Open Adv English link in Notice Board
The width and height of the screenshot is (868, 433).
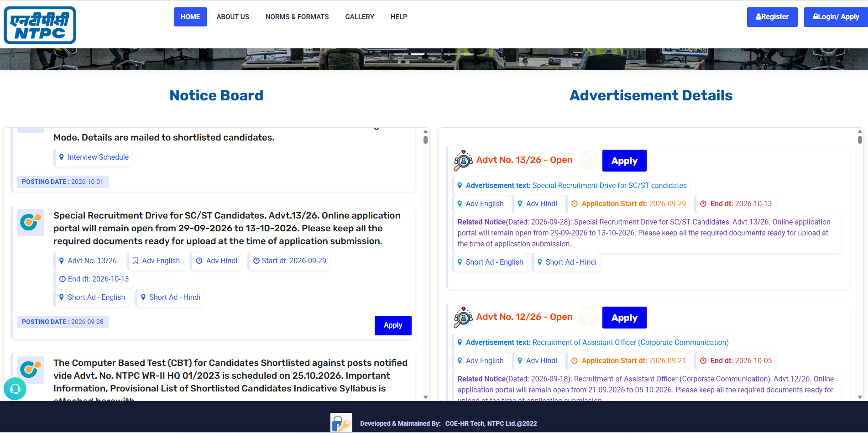(156, 261)
